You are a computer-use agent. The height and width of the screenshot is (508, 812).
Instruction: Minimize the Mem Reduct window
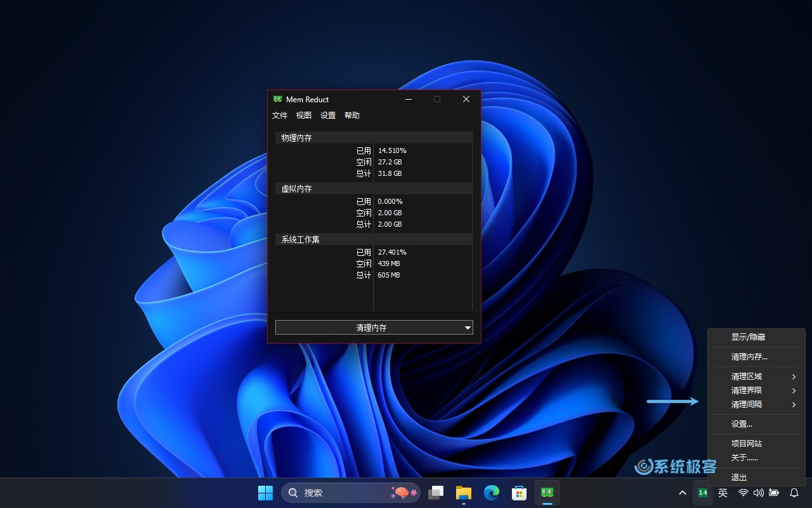pos(408,99)
